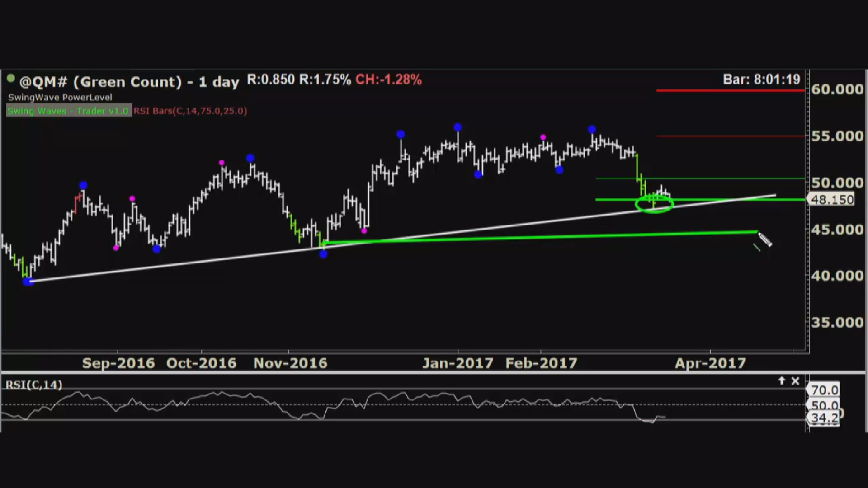Click the 48.150 current price tag
Viewport: 868px width, 488px height.
click(832, 200)
